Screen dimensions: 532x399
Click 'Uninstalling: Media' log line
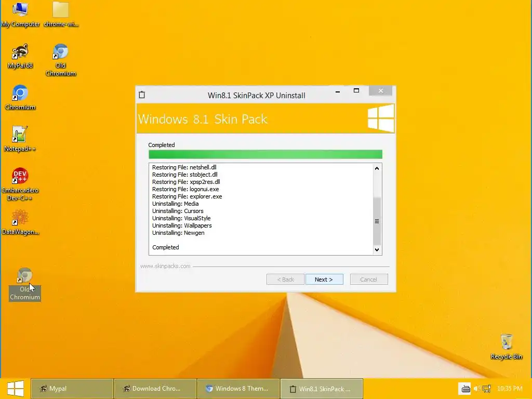click(176, 204)
